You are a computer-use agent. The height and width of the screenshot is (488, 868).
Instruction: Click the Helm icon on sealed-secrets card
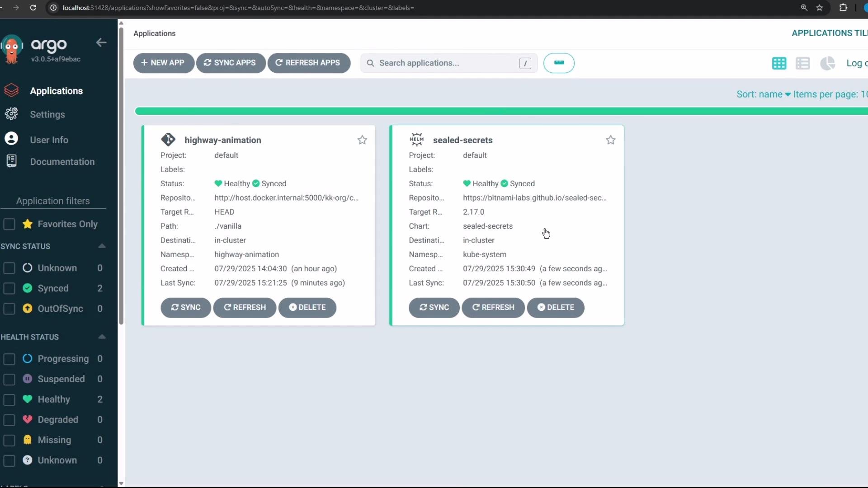(416, 140)
